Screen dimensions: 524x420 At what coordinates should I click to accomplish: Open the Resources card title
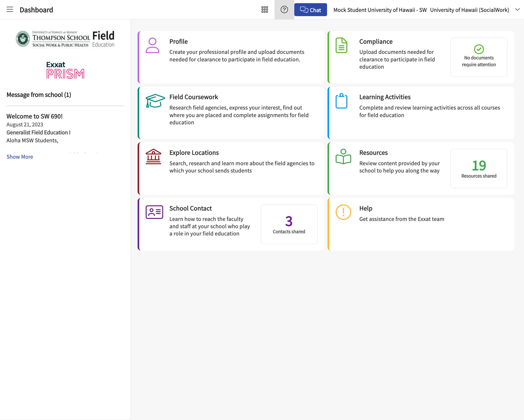pos(373,152)
